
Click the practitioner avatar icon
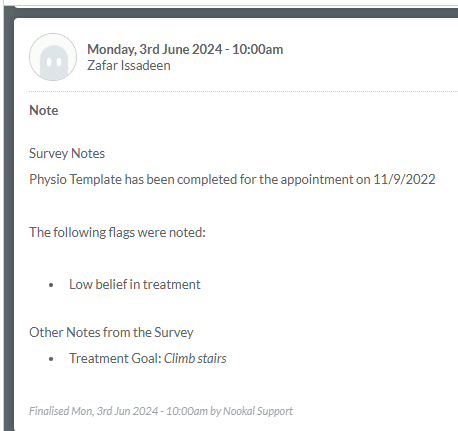point(53,57)
